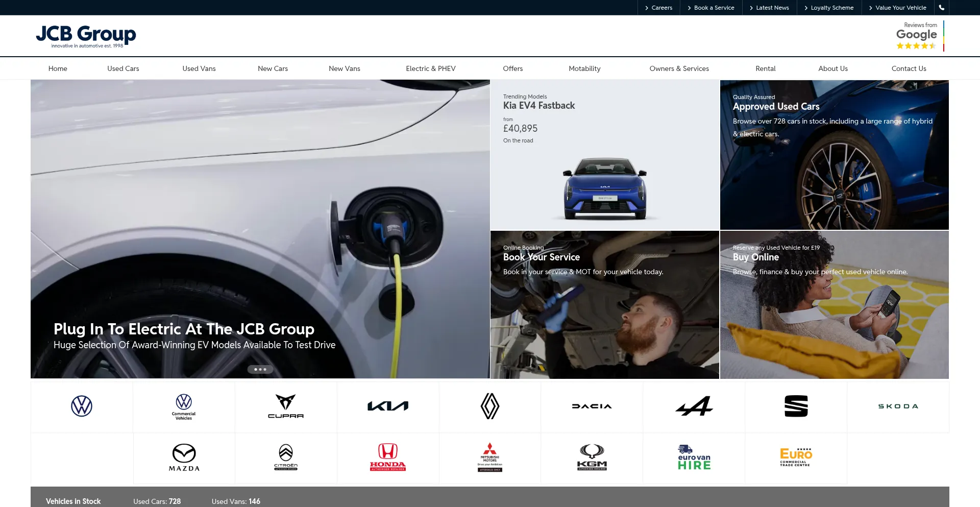Click the Renault diamond logo
The width and height of the screenshot is (980, 507).
click(x=490, y=406)
